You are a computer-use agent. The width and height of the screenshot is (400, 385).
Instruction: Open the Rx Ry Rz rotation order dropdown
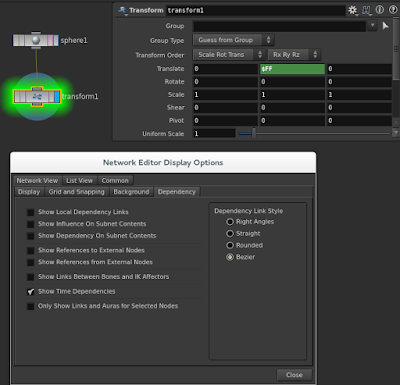(294, 55)
